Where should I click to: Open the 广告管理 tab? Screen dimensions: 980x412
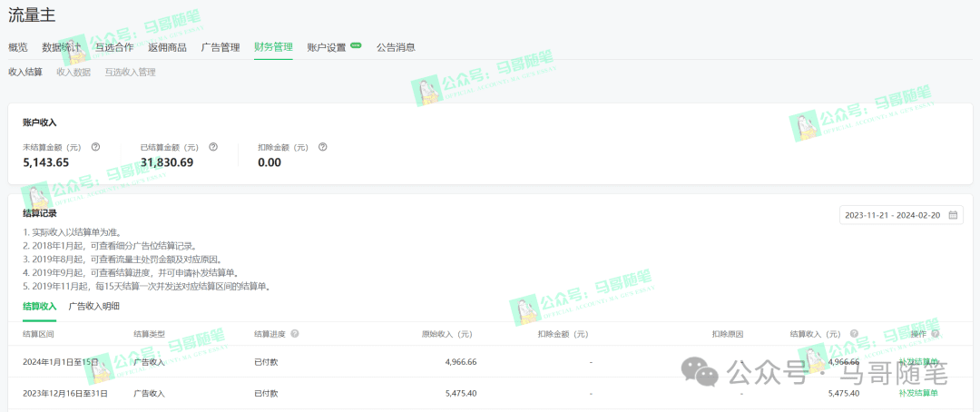[x=220, y=47]
